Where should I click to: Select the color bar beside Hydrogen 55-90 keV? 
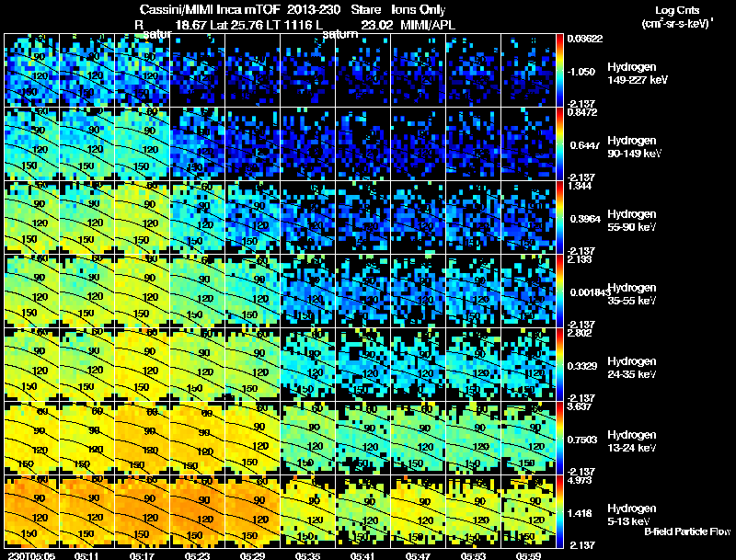(x=559, y=217)
